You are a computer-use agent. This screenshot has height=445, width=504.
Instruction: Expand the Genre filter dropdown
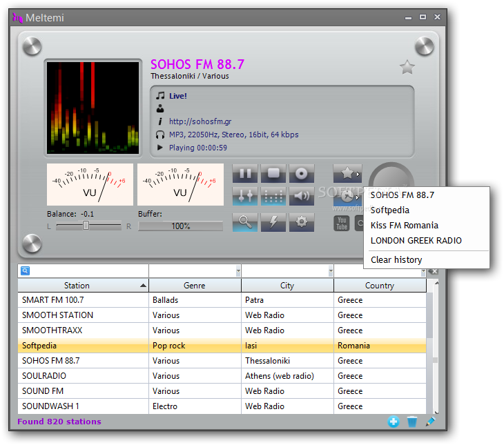click(238, 271)
